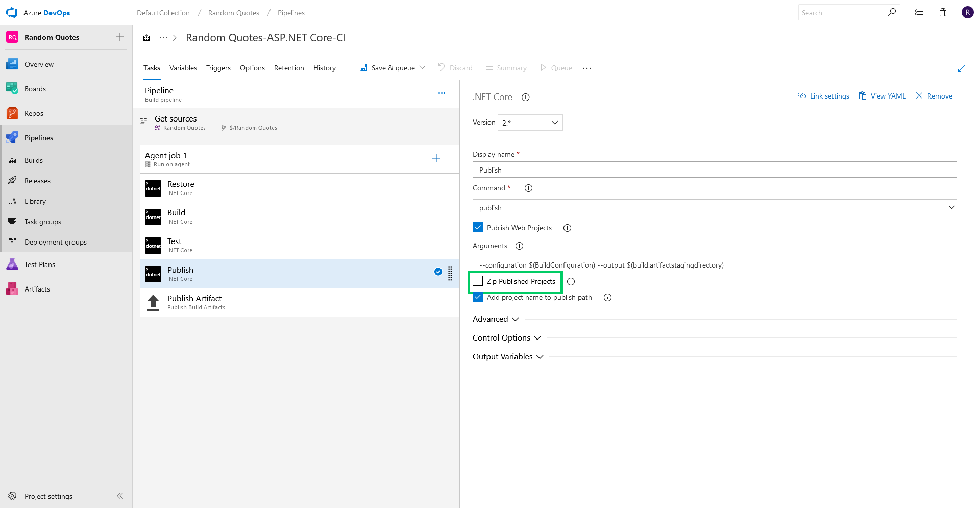
Task: Toggle full screen mode icon
Action: (962, 68)
